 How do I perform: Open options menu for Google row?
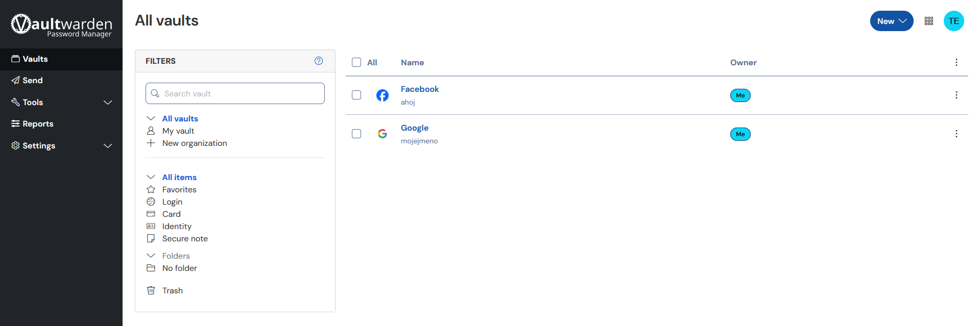[956, 134]
